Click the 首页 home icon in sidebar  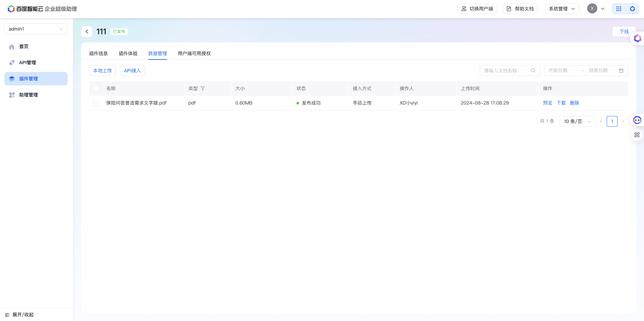coord(12,47)
